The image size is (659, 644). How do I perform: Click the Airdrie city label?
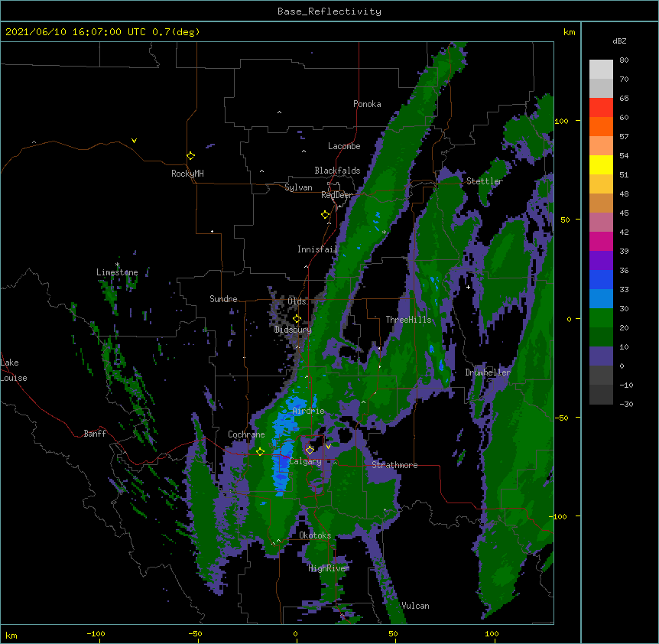pyautogui.click(x=309, y=411)
